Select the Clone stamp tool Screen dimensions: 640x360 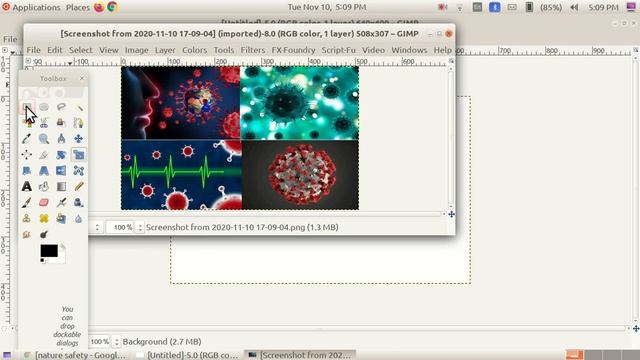[27, 218]
